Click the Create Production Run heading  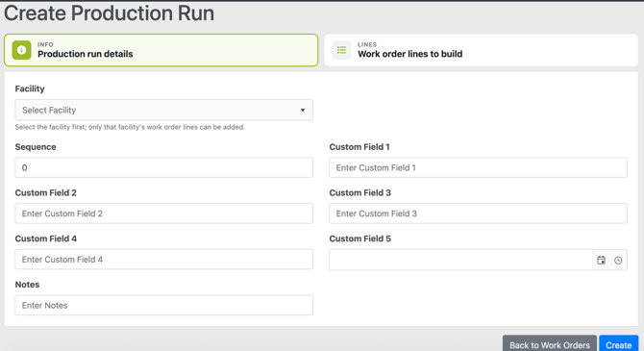coord(110,13)
